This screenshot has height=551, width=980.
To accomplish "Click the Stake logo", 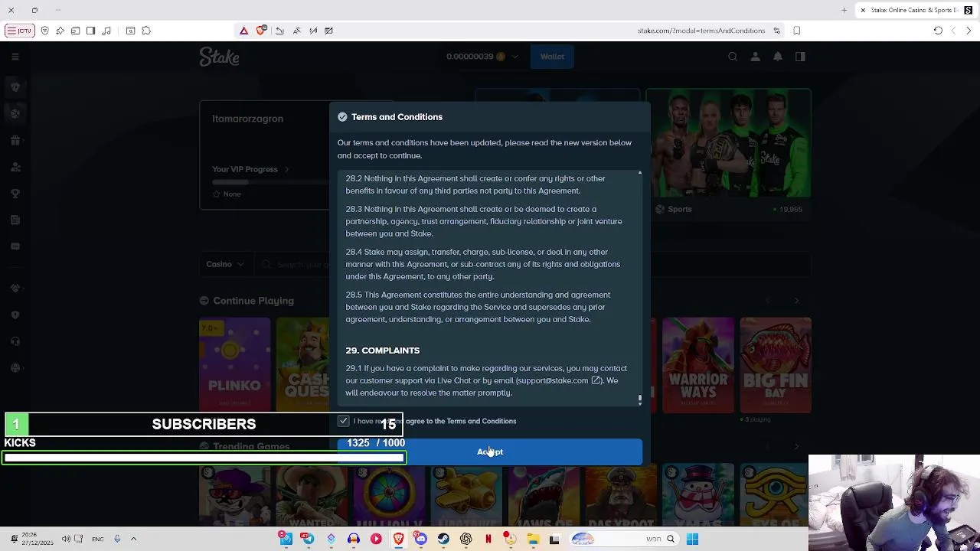I will (219, 57).
